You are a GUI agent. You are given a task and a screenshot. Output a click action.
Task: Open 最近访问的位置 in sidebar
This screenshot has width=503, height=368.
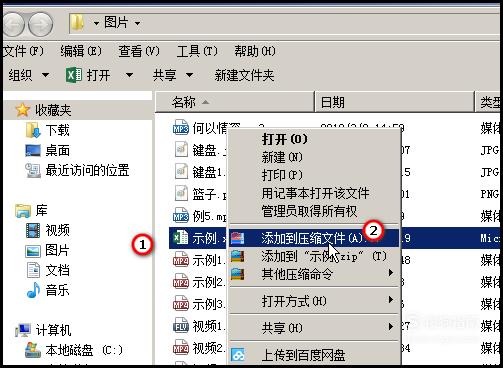[x=77, y=170]
